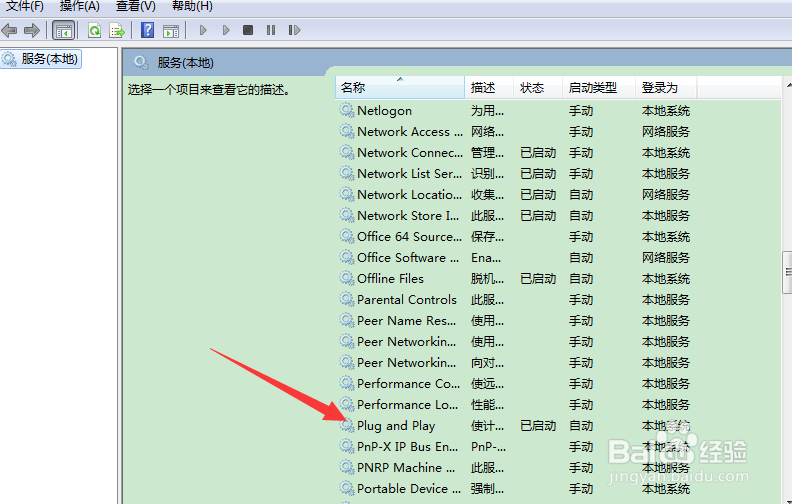Select the gear icon beside Network Connec...
The height and width of the screenshot is (504, 792).
pyautogui.click(x=346, y=152)
